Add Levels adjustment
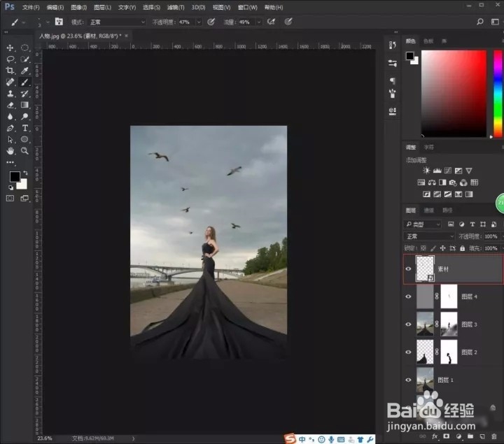This screenshot has width=504, height=444. [x=437, y=171]
